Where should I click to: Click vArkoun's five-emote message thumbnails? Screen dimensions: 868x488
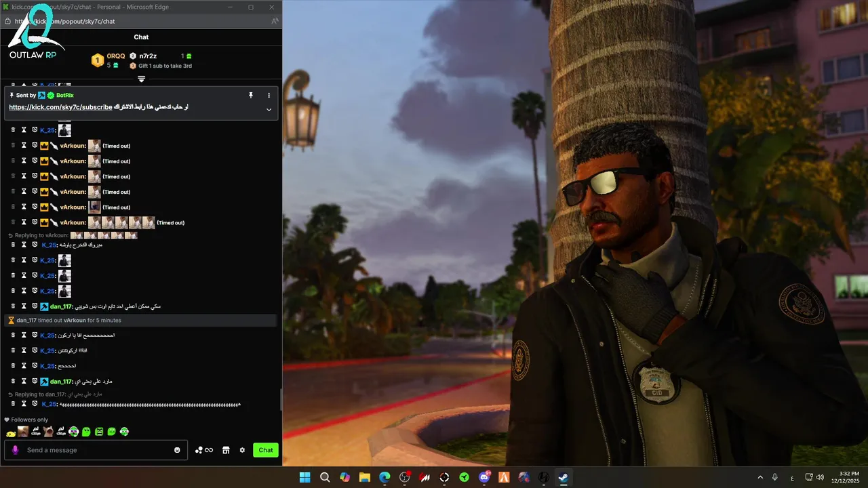point(121,222)
